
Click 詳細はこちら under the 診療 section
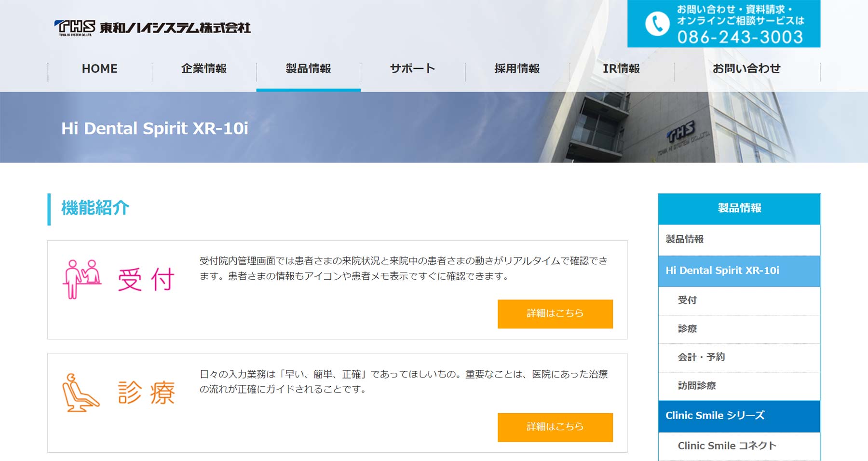[555, 427]
